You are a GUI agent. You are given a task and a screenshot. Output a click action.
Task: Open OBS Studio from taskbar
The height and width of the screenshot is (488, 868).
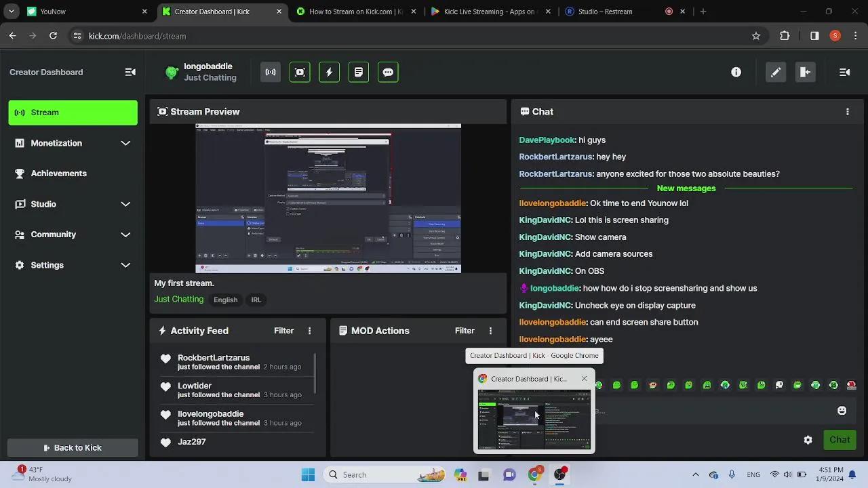point(560,474)
